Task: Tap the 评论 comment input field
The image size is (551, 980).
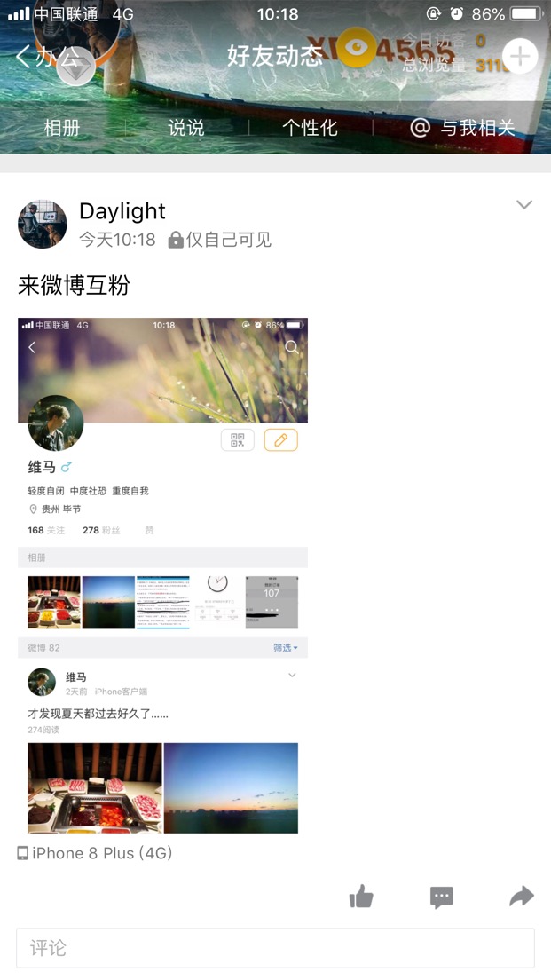Action: pos(275,948)
